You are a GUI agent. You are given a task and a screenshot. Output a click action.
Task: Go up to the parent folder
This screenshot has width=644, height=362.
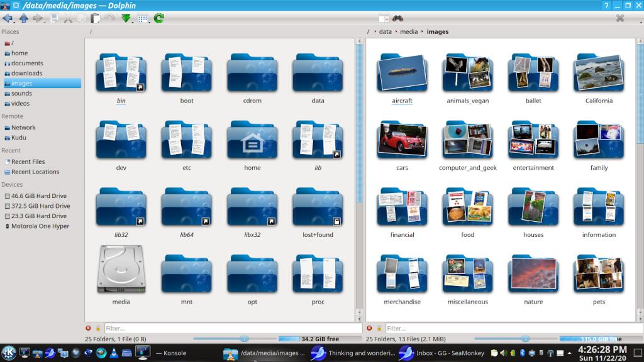[23, 18]
